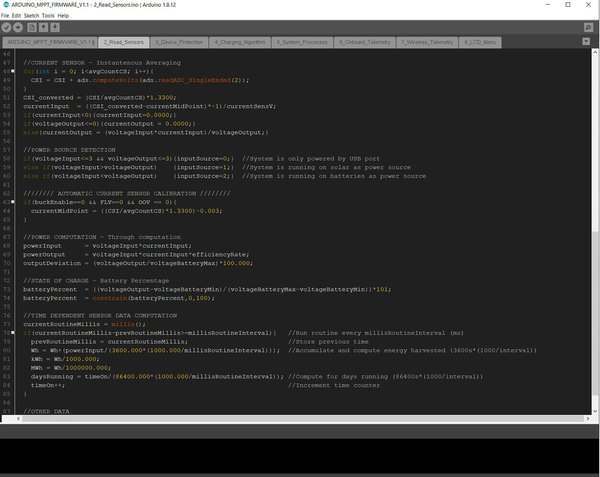Click the Upload arrow toolbar button
This screenshot has width=600, height=477.
coord(18,27)
